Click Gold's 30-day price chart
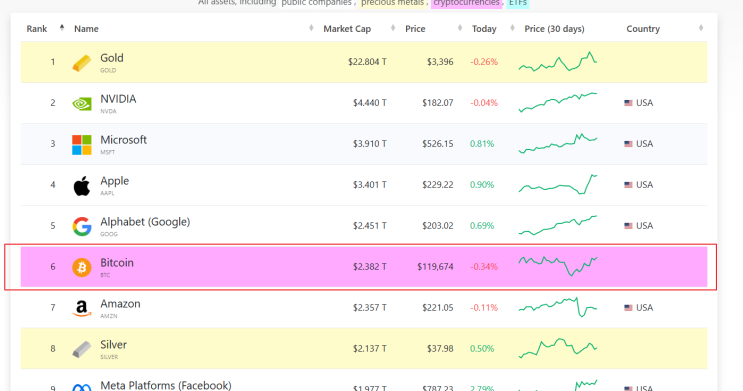This screenshot has height=391, width=743. pyautogui.click(x=558, y=62)
